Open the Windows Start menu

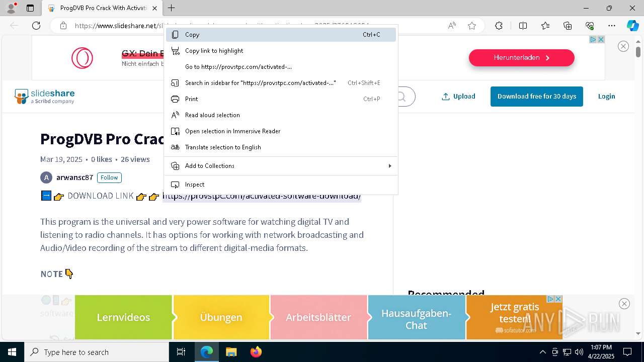[x=12, y=352]
